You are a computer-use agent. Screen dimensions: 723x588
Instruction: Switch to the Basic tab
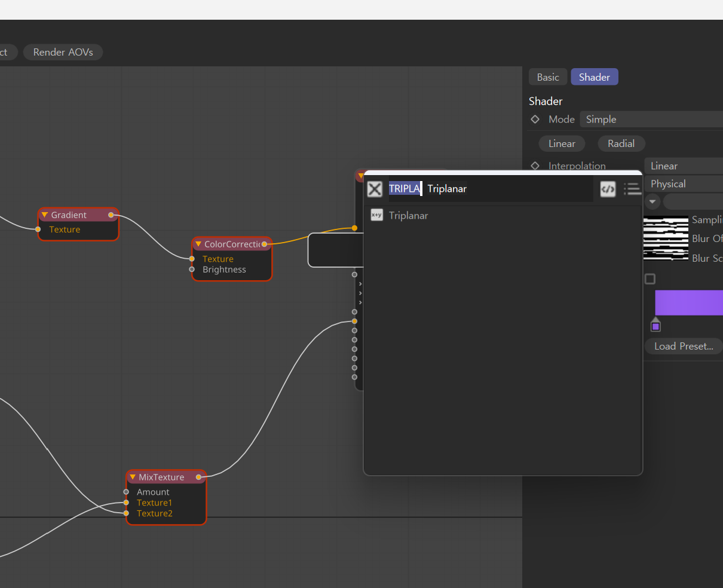[x=547, y=76]
